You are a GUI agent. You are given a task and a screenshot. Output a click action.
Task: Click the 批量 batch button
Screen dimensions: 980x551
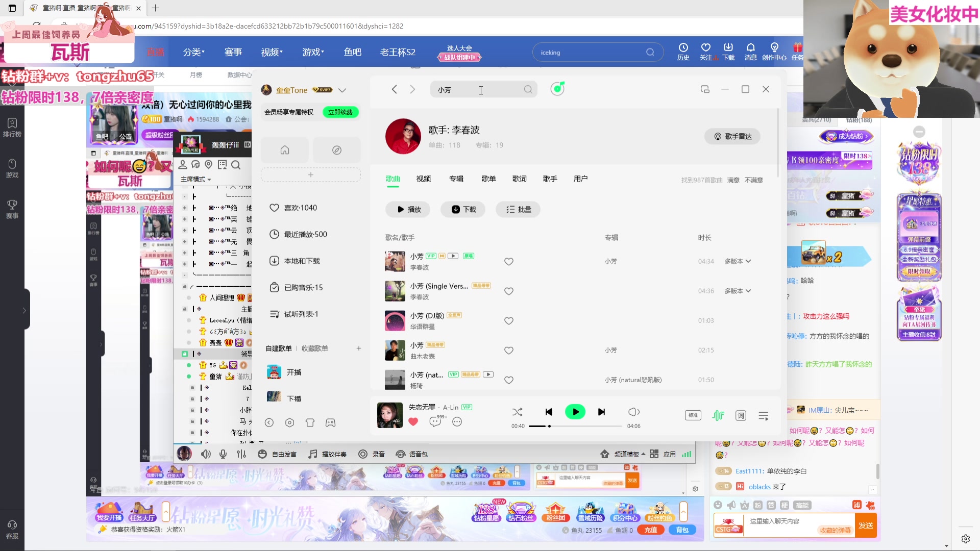tap(518, 209)
